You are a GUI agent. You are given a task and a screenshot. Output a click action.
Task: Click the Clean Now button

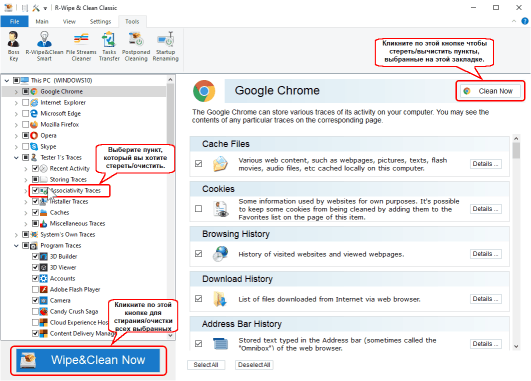(x=490, y=91)
